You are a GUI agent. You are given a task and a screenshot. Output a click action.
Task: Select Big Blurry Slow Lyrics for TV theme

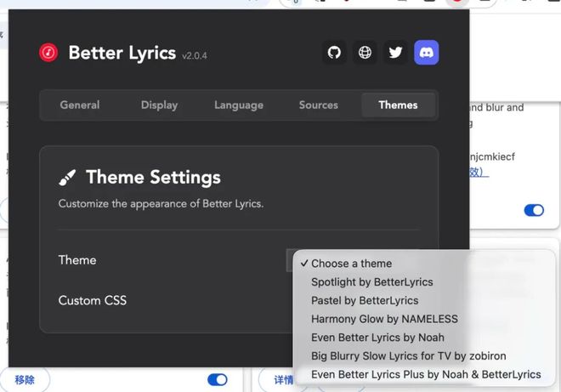(409, 356)
